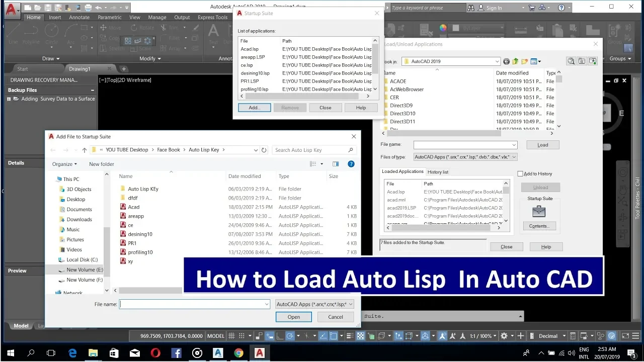The width and height of the screenshot is (644, 362).
Task: Open the Files of type dropdown in Load/Unload dialog
Action: pyautogui.click(x=514, y=157)
